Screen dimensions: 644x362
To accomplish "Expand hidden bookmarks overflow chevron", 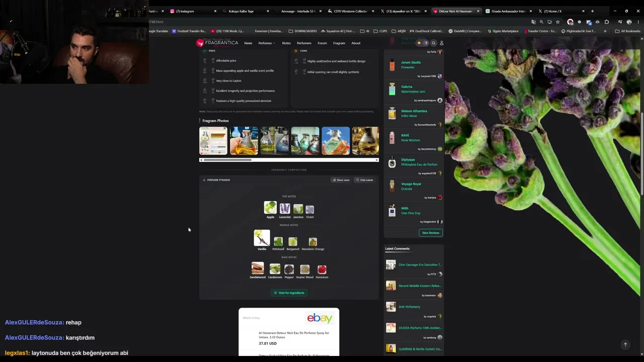I will [605, 31].
